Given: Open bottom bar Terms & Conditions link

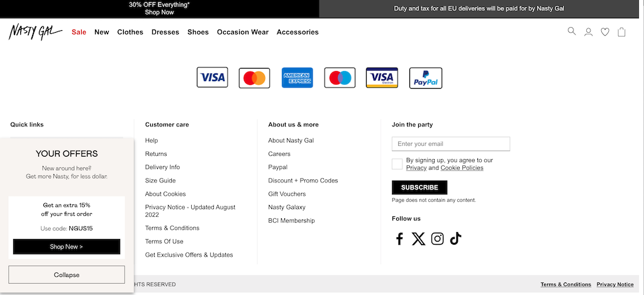Looking at the screenshot, I should [x=565, y=284].
